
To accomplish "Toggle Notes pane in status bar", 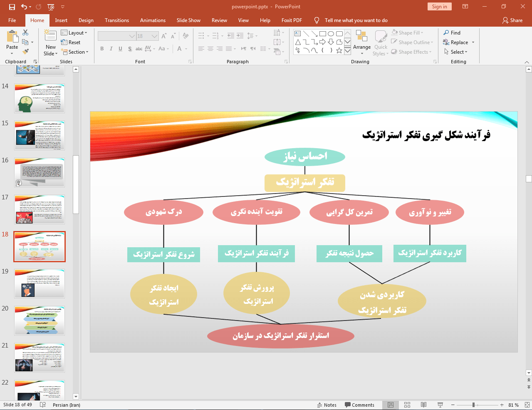I will [x=327, y=405].
